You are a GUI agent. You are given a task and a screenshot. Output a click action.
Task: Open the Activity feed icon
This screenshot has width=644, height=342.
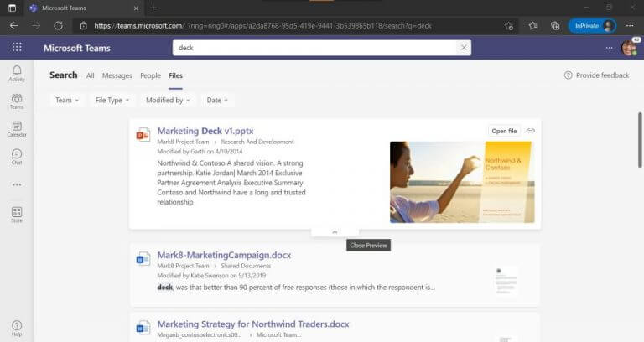(17, 74)
